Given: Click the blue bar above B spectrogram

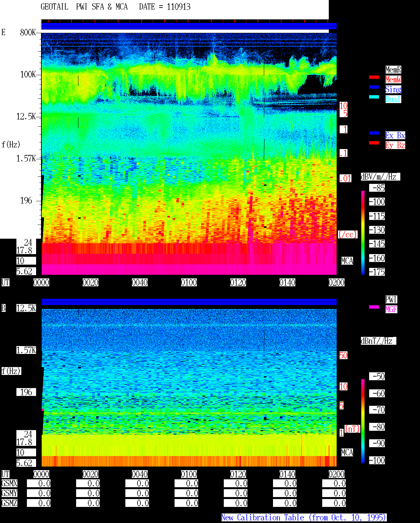Looking at the screenshot, I should (x=189, y=302).
